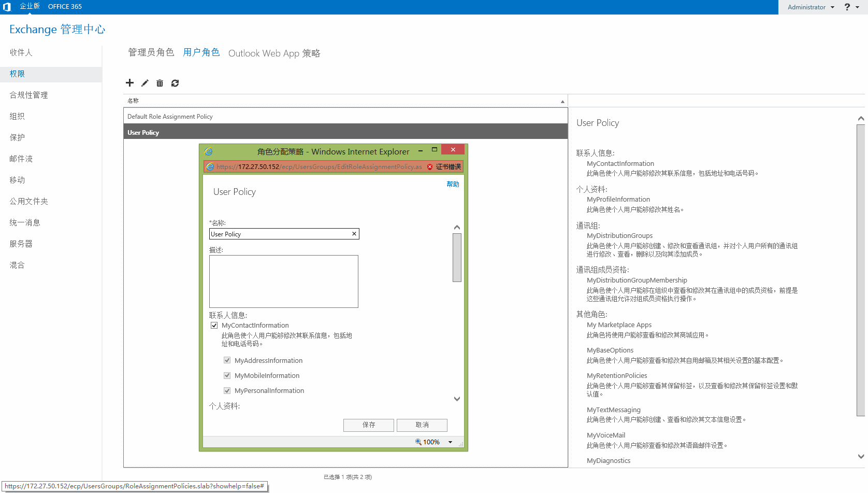Open 统一消息 in left navigation
The image size is (868, 493).
(x=25, y=222)
